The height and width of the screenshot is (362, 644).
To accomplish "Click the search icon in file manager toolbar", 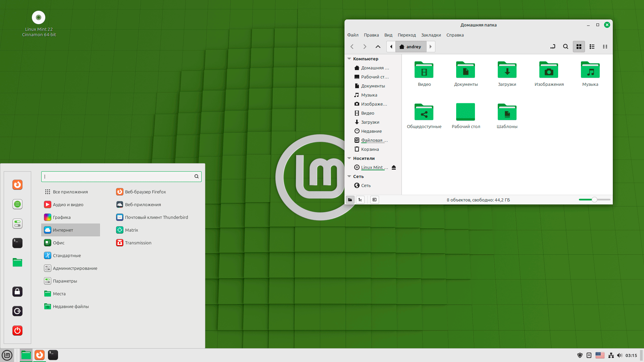I will pyautogui.click(x=566, y=47).
